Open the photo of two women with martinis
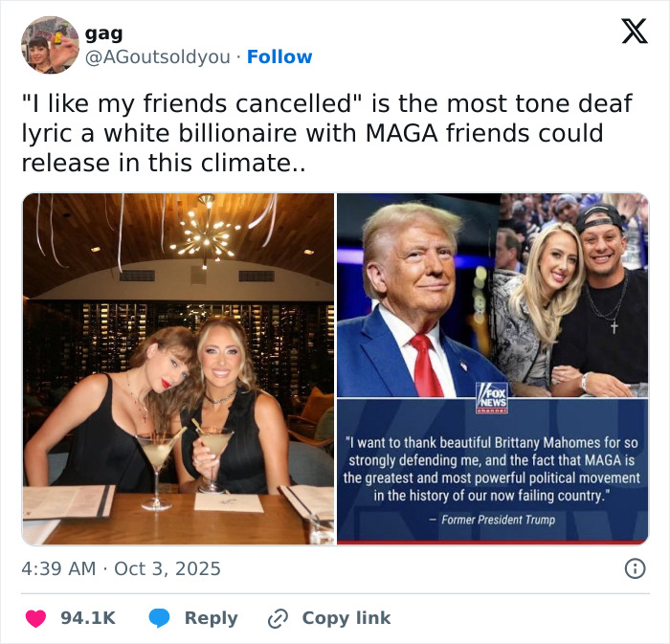 click(179, 369)
